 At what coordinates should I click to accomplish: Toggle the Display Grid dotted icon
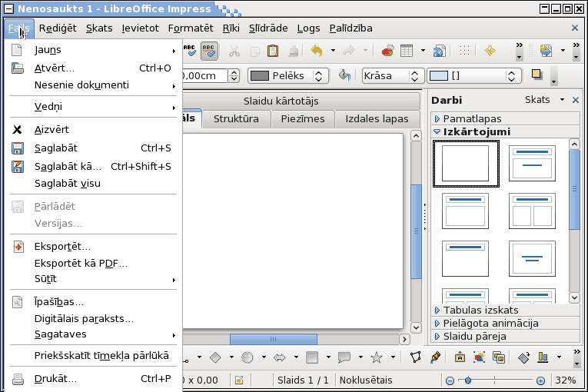464,50
